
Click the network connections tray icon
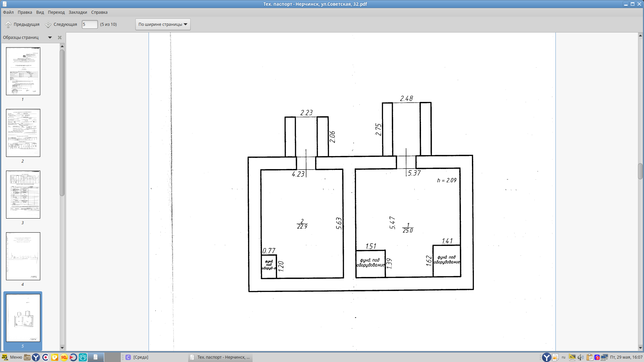pyautogui.click(x=604, y=357)
